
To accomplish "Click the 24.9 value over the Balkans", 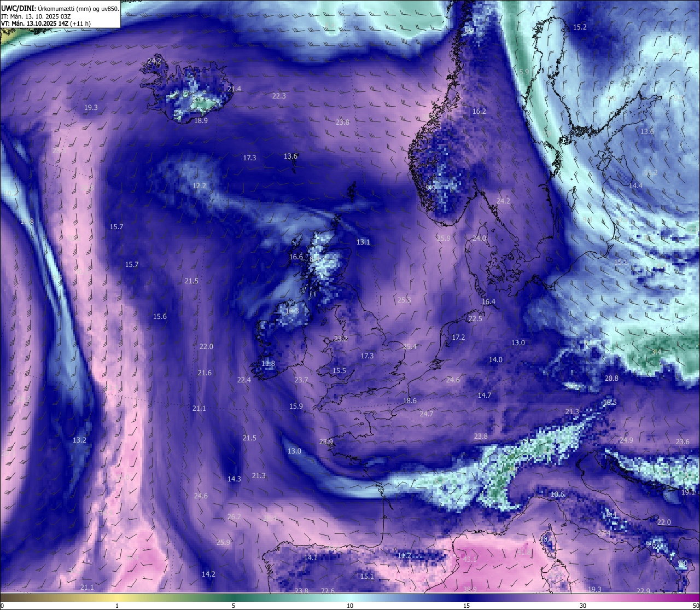I will 626,440.
